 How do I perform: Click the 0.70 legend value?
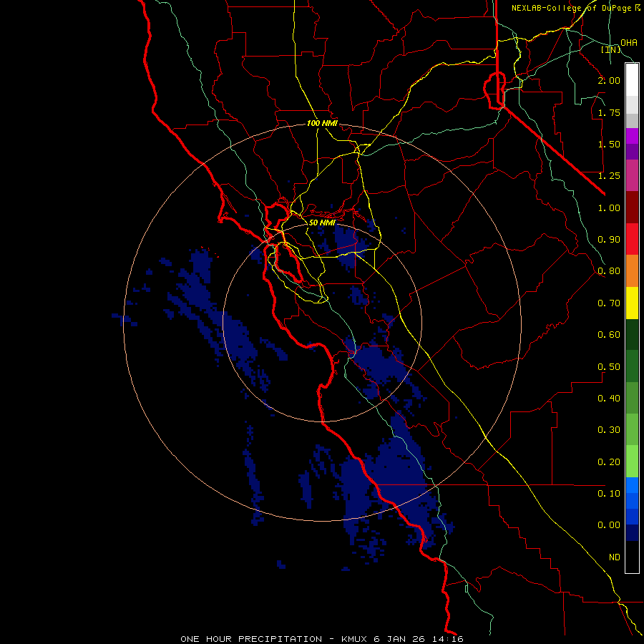click(x=609, y=303)
